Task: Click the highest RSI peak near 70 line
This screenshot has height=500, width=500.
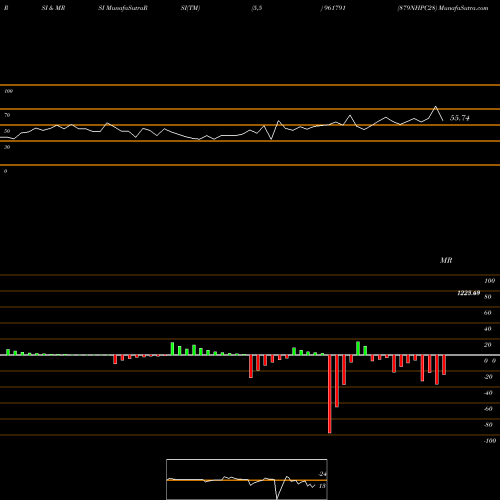Action: click(x=435, y=107)
